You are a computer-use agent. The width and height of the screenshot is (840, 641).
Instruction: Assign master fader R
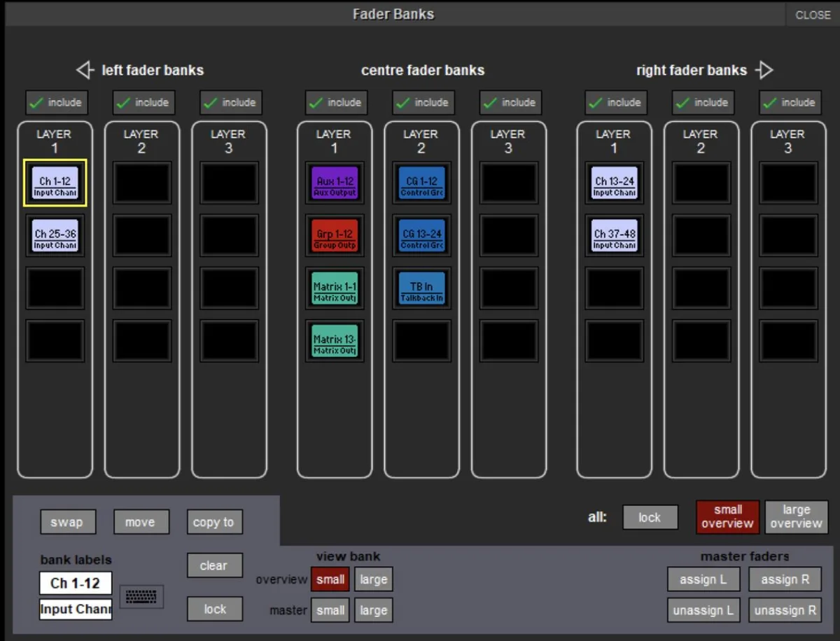tap(785, 579)
